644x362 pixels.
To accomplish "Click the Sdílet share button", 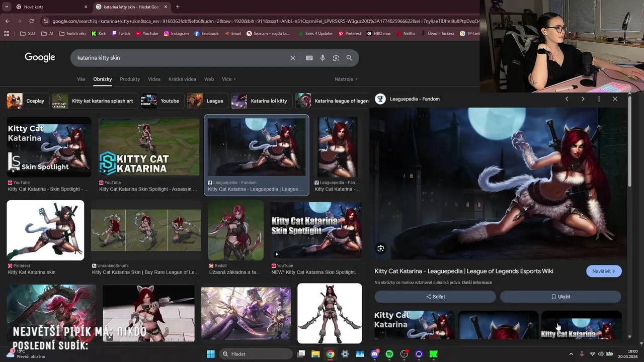I will 435,297.
